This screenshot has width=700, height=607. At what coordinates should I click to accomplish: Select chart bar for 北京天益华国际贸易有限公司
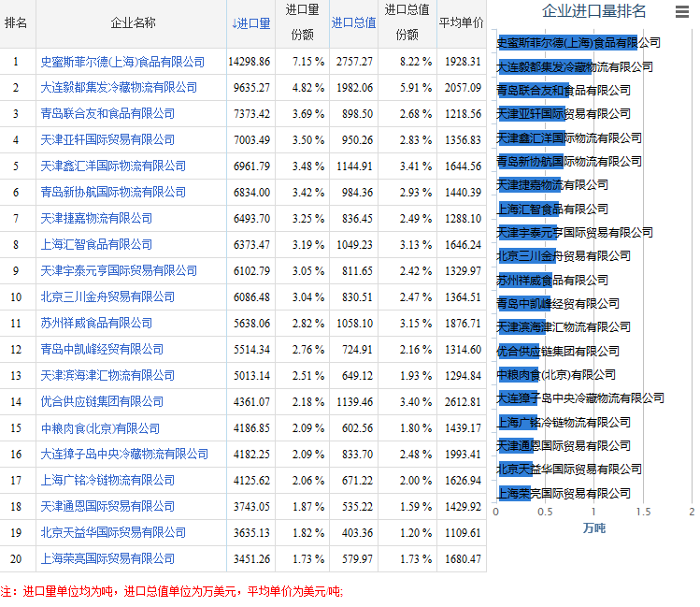pos(516,469)
